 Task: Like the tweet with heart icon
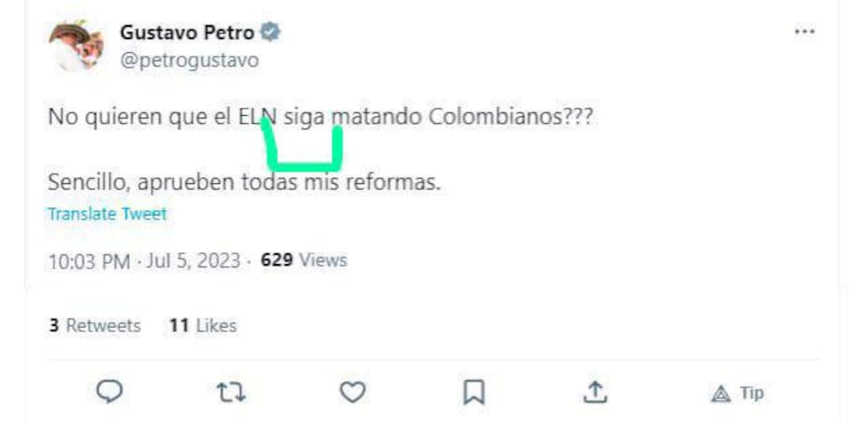[x=352, y=393]
